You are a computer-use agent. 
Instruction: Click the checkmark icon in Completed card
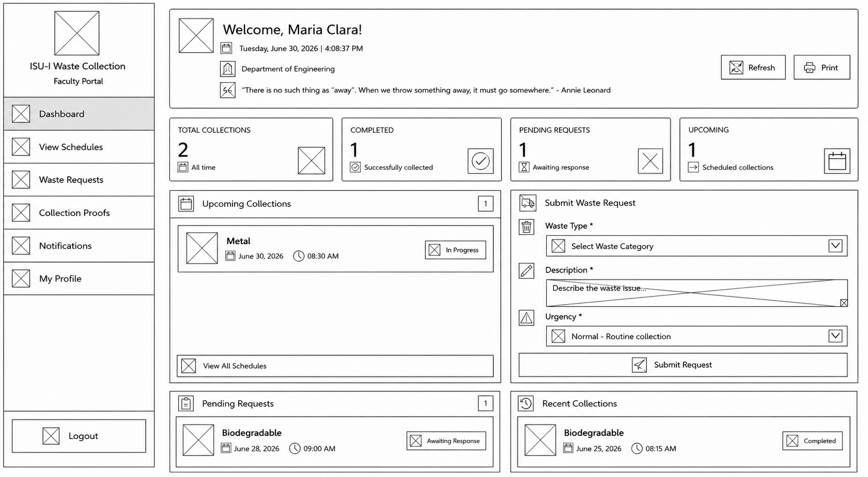pos(481,161)
